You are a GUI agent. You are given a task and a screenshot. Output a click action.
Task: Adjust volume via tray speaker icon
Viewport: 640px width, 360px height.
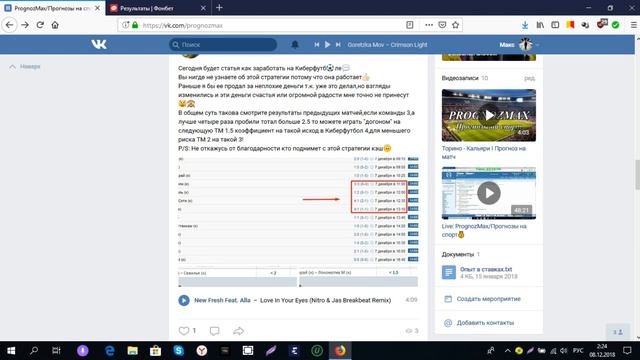(x=564, y=351)
